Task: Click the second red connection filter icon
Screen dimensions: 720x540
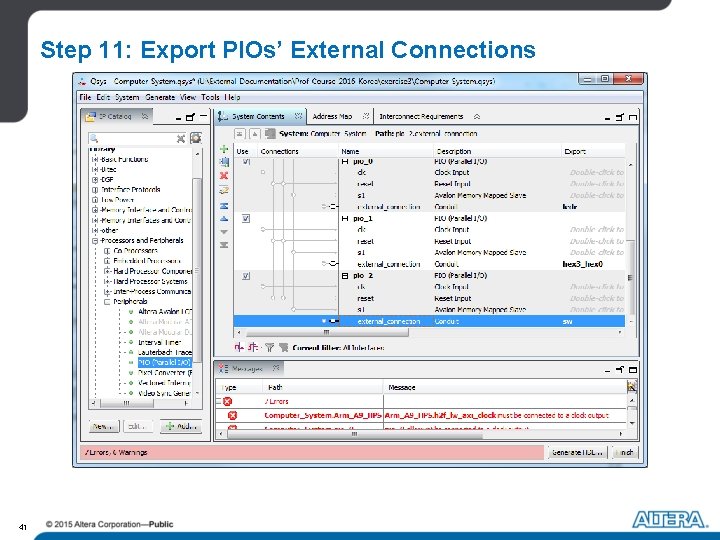Action: click(x=253, y=348)
